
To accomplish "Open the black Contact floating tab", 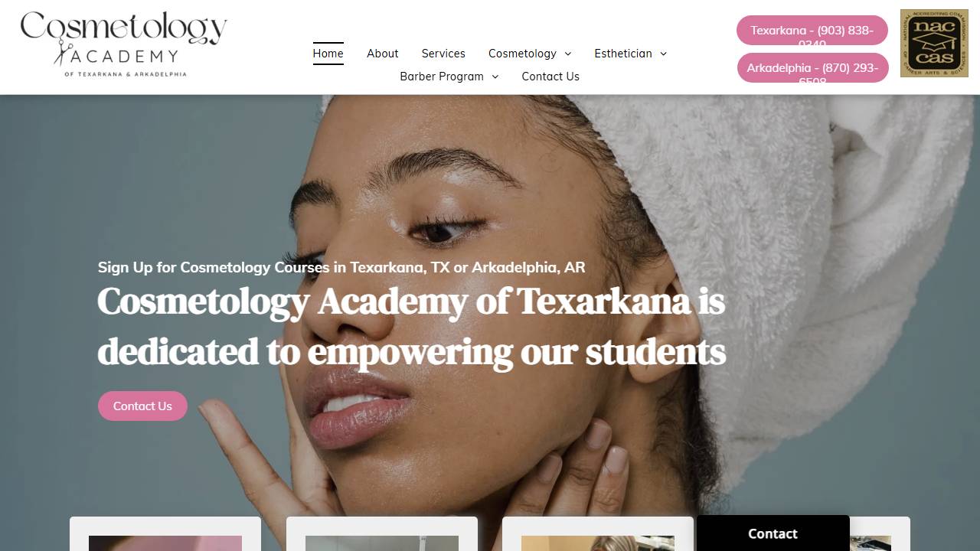I will (x=773, y=533).
